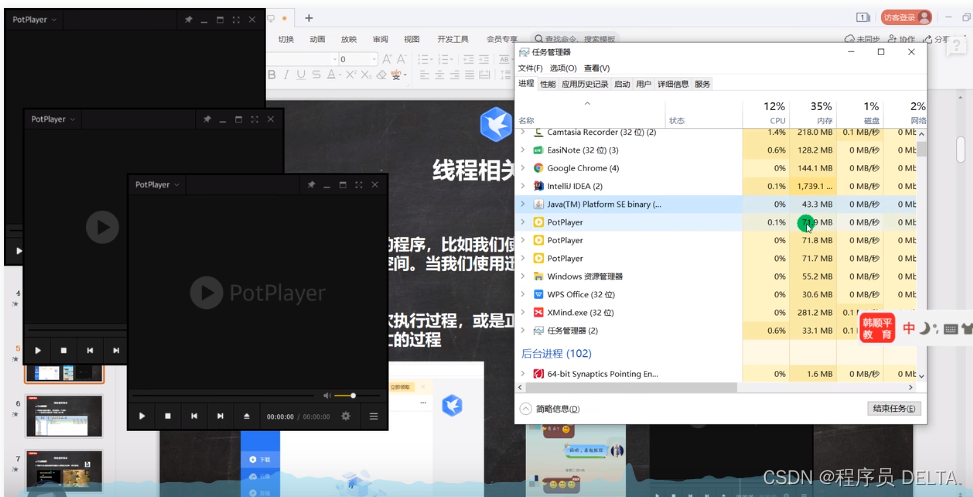The image size is (973, 497).
Task: Open the playlist hamburger icon in frontmost PotPlayer
Action: (x=374, y=416)
